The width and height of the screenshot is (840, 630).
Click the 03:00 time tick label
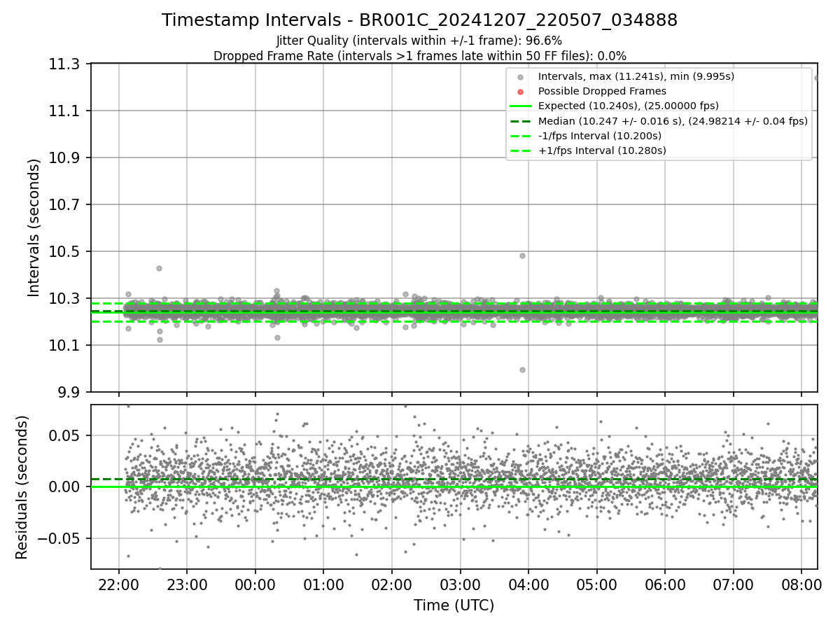[460, 584]
